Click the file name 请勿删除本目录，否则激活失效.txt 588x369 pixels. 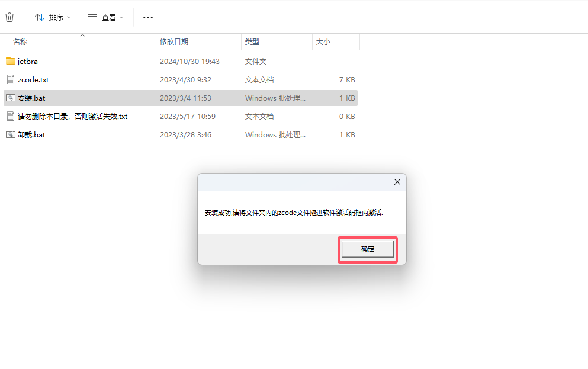coord(72,116)
